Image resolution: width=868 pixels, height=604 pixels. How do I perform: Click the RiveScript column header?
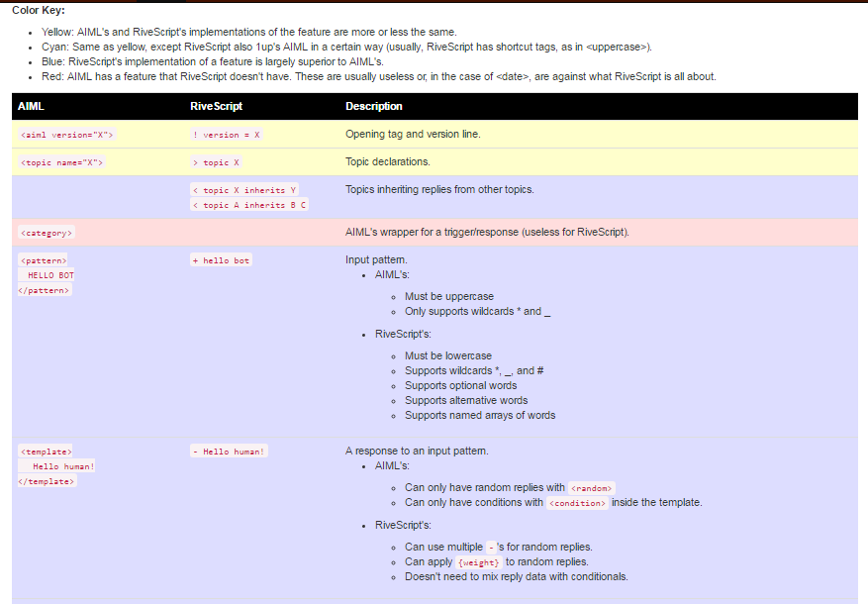pos(216,106)
